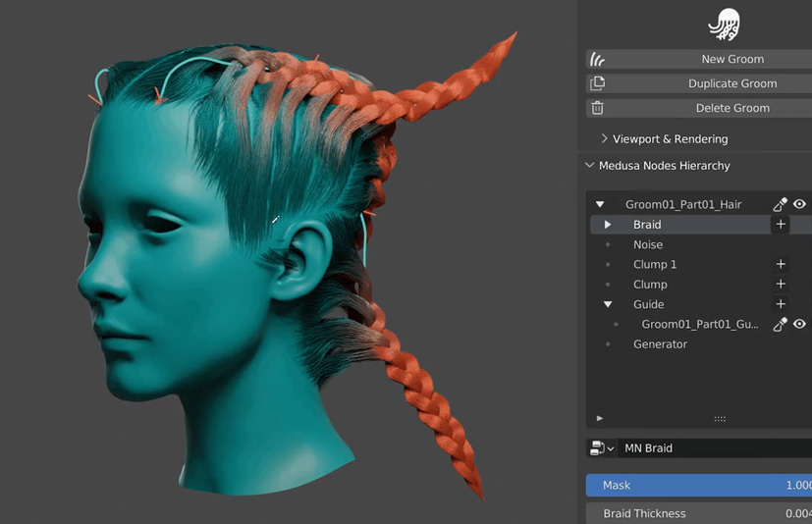This screenshot has height=524, width=812.
Task: Click the edit brush icon for Groom01_Part01_Gu... guide
Action: coord(780,324)
